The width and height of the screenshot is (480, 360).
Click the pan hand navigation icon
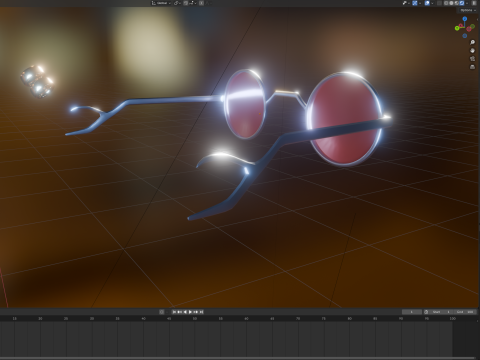point(472,51)
